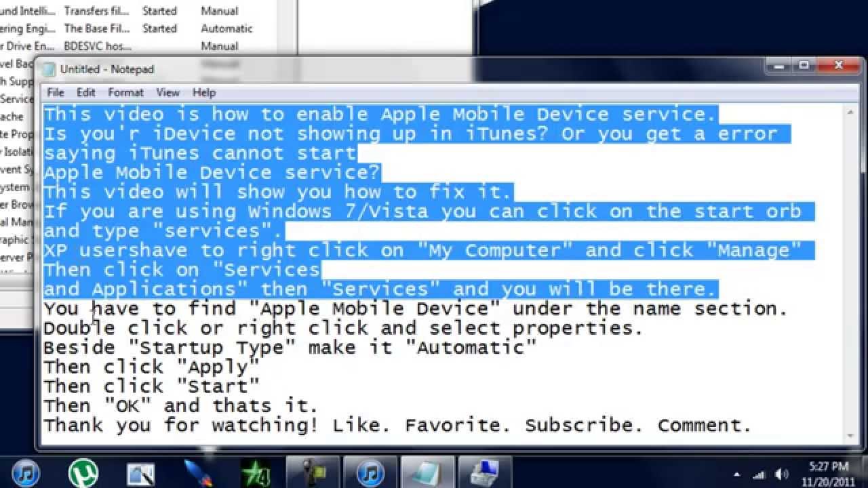Open the Format menu in Notepad

point(126,92)
